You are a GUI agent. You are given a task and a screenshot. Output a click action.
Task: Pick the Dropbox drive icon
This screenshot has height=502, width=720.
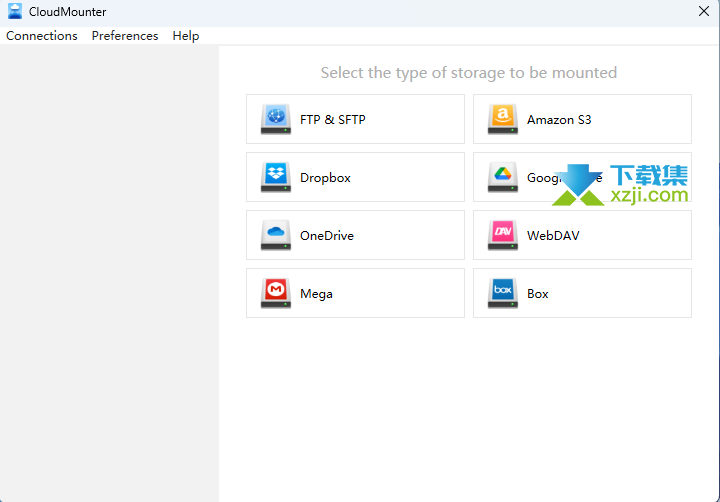tap(276, 177)
